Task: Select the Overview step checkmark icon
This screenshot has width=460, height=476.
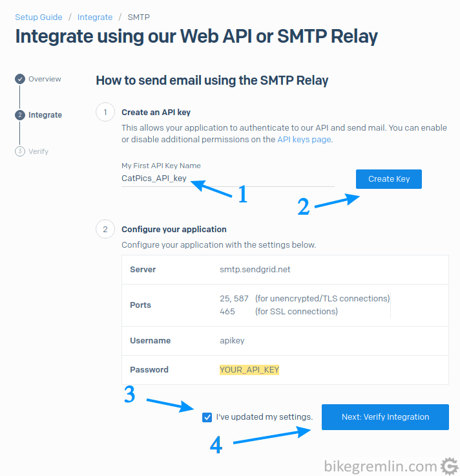Action: tap(20, 79)
